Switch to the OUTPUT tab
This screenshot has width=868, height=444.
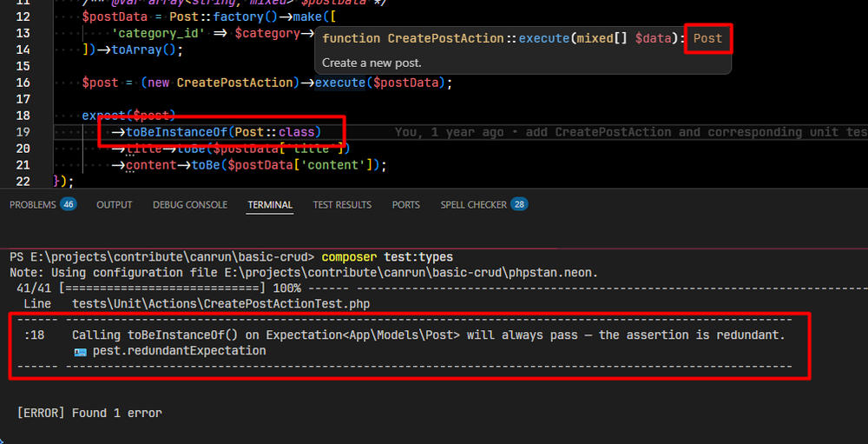click(x=115, y=205)
